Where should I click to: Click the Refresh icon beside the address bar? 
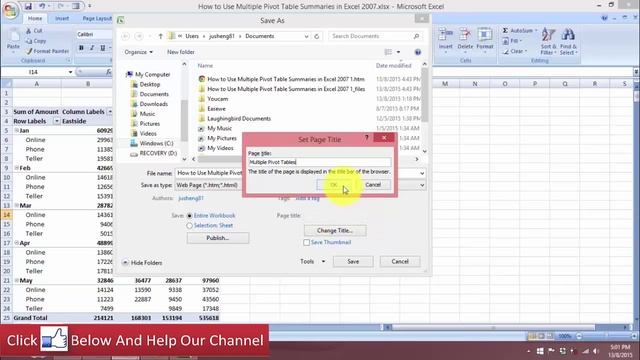pyautogui.click(x=316, y=36)
